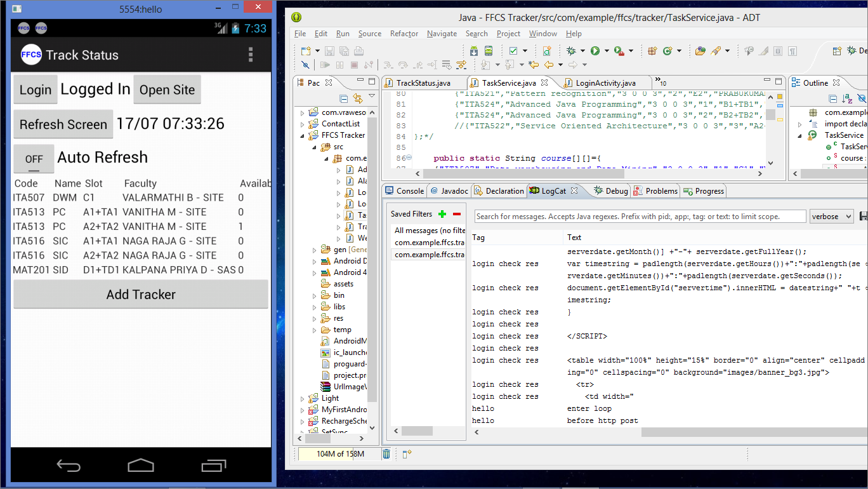Click the green Run button in toolbar
The width and height of the screenshot is (868, 489).
[x=595, y=51]
